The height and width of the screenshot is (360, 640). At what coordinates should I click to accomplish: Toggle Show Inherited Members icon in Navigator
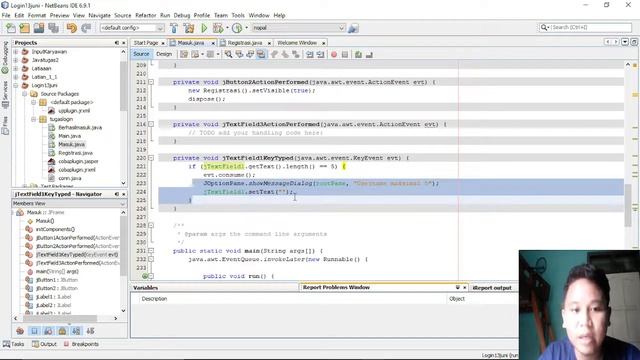click(20, 331)
